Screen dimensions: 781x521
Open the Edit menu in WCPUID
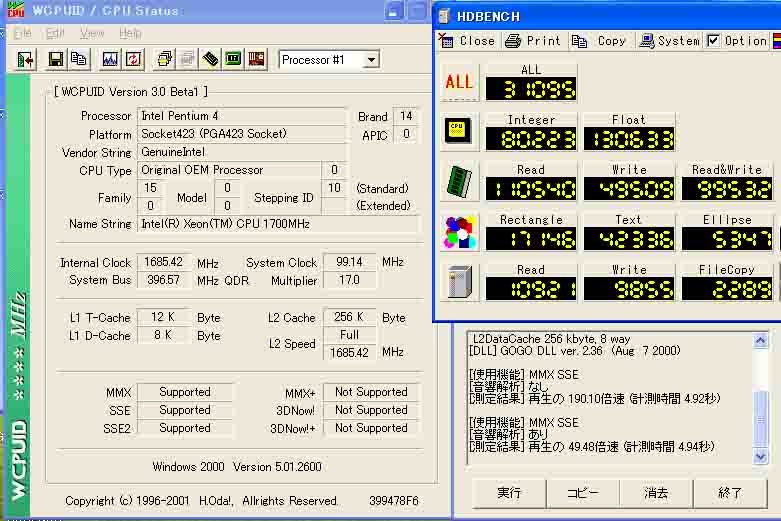point(55,33)
